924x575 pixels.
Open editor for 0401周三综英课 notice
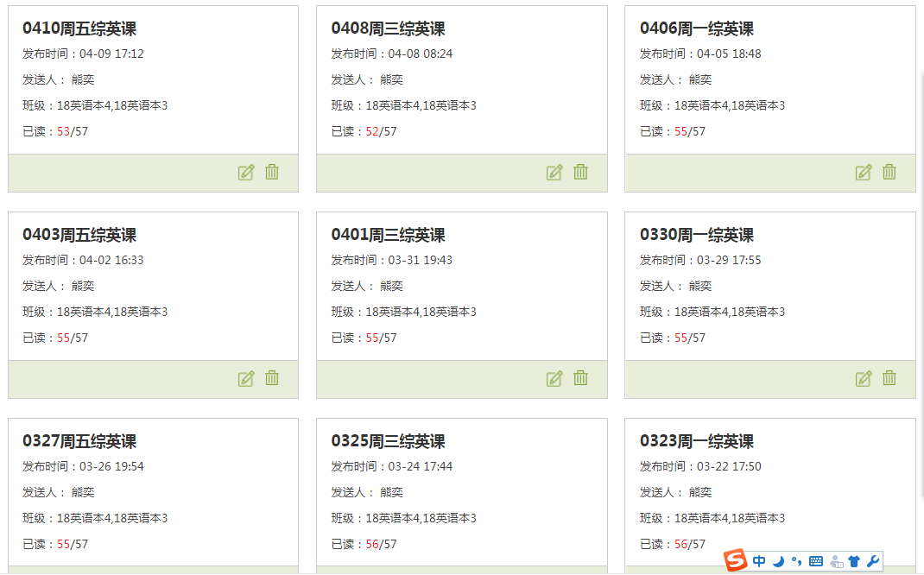pos(554,378)
